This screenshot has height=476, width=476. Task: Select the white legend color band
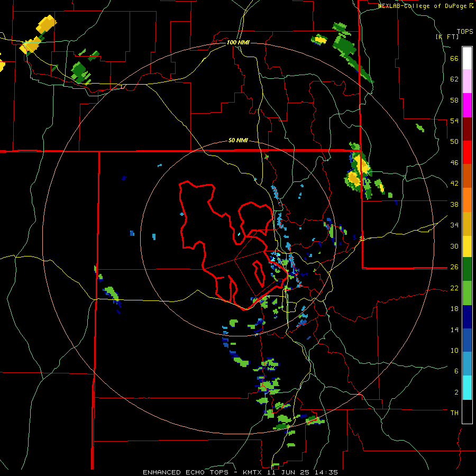(x=467, y=58)
